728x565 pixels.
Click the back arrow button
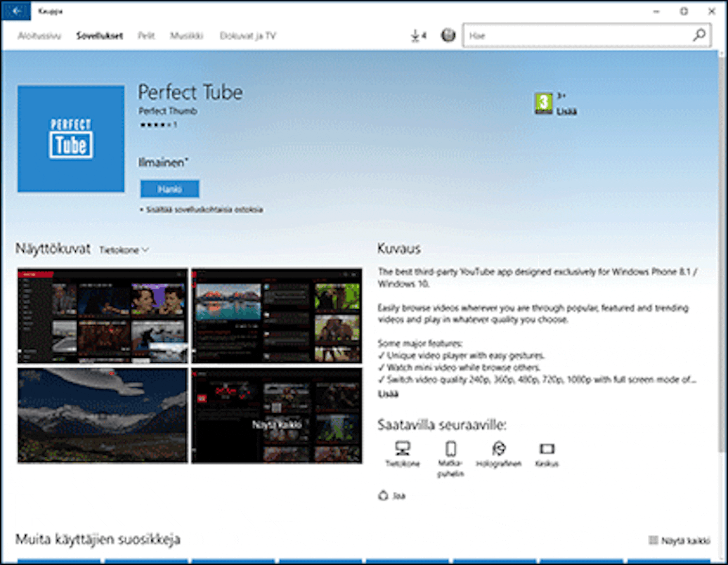pos(16,11)
